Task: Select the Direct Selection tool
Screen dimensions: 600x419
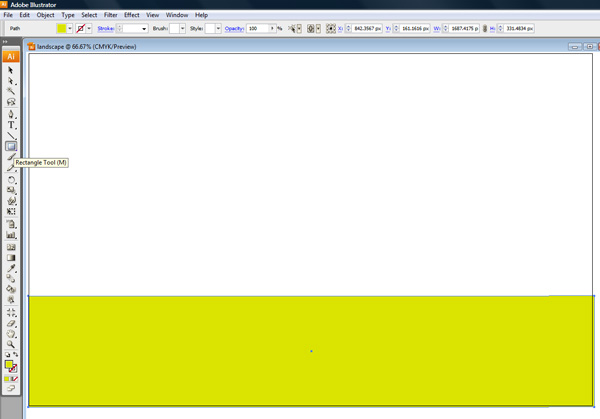Action: [11, 81]
